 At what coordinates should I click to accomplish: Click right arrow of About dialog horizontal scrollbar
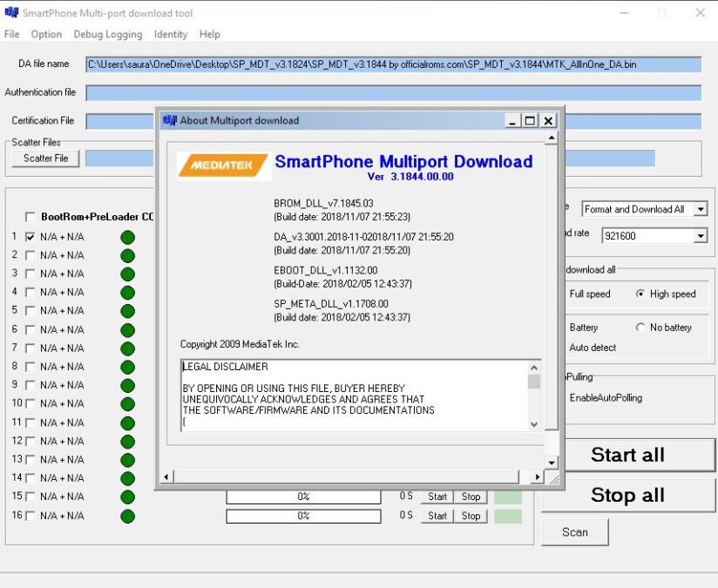point(537,476)
